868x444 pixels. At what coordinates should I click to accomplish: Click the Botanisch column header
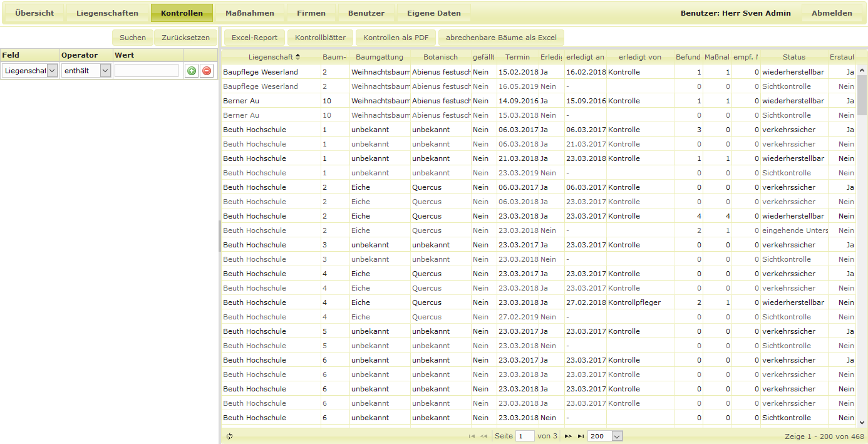coord(440,57)
